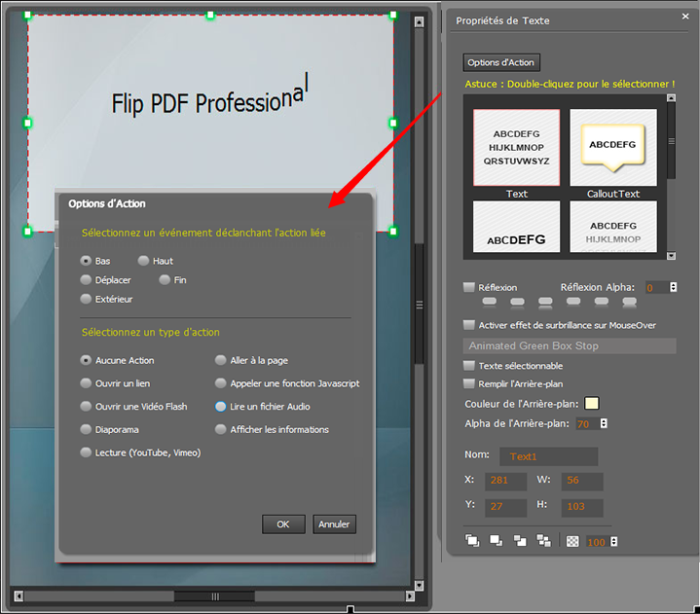Click canvas horizontal scrollbar left arrow
This screenshot has width=700, height=614.
coord(18,596)
